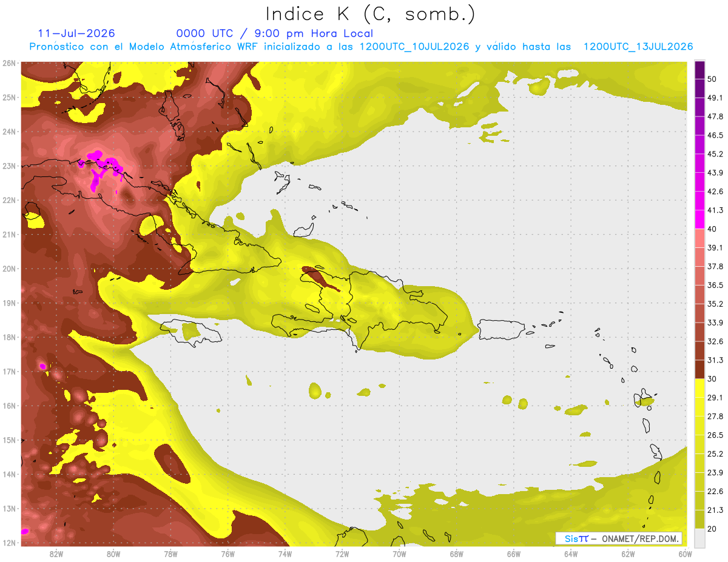Click the latitude axis label '24N'
This screenshot has width=728, height=562.
[x=9, y=132]
